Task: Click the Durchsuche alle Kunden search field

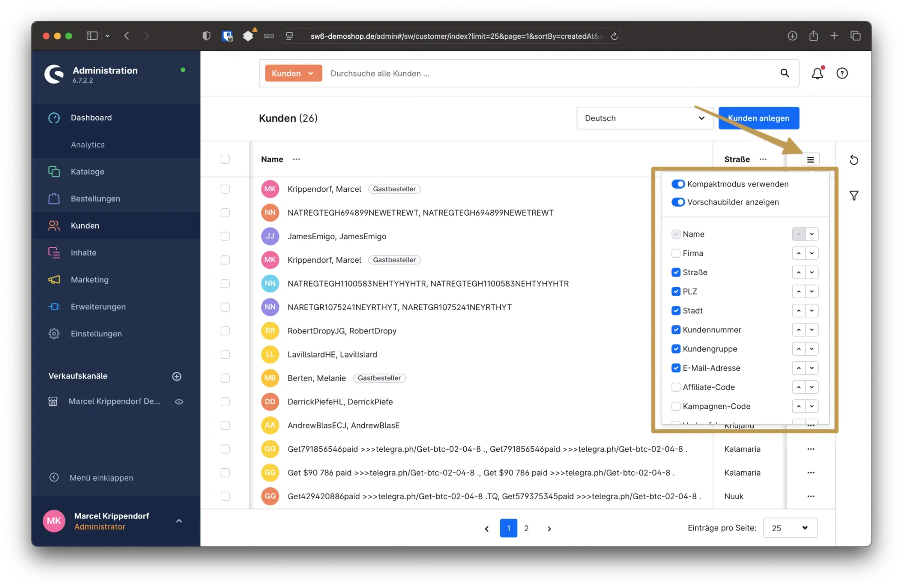Action: 542,74
